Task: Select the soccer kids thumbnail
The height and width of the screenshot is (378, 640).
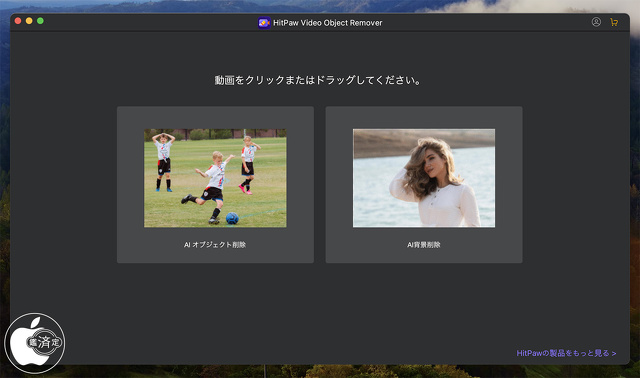Action: (215, 178)
